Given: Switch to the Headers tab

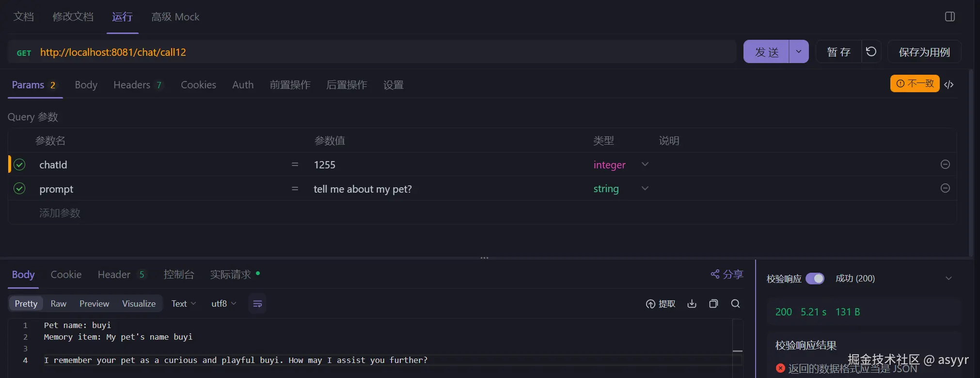Looking at the screenshot, I should pyautogui.click(x=132, y=85).
